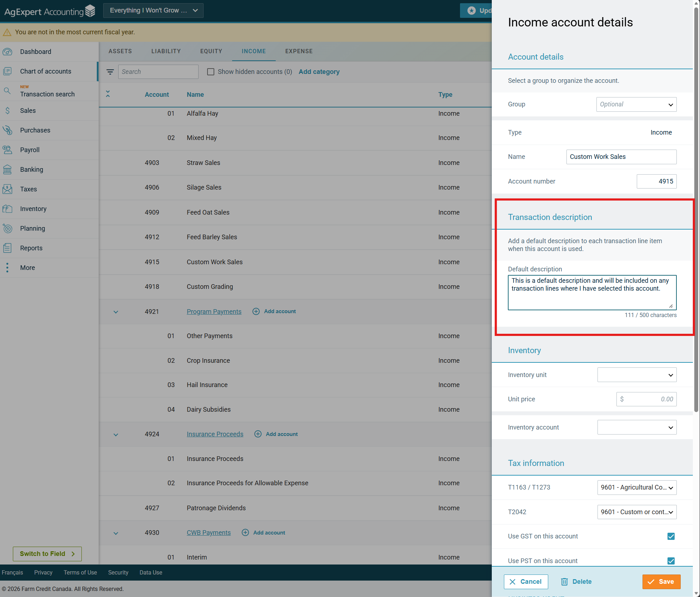Uncheck Use GST on this account
Viewport: 700px width, 597px height.
tap(671, 536)
